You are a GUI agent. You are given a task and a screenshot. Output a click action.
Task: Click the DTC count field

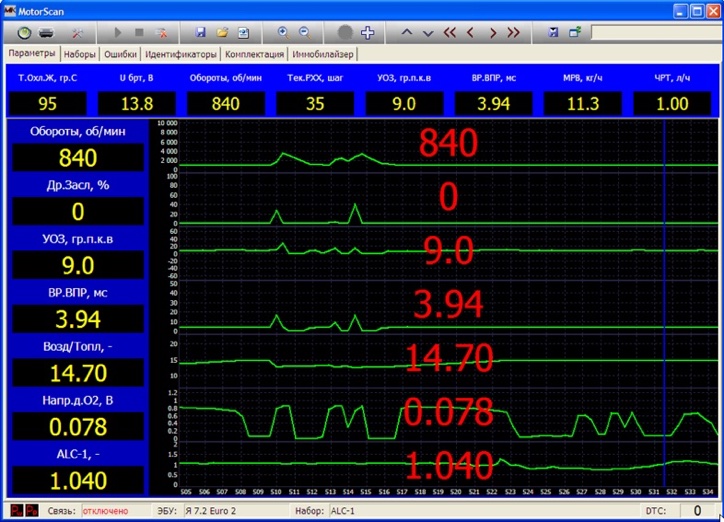(697, 510)
